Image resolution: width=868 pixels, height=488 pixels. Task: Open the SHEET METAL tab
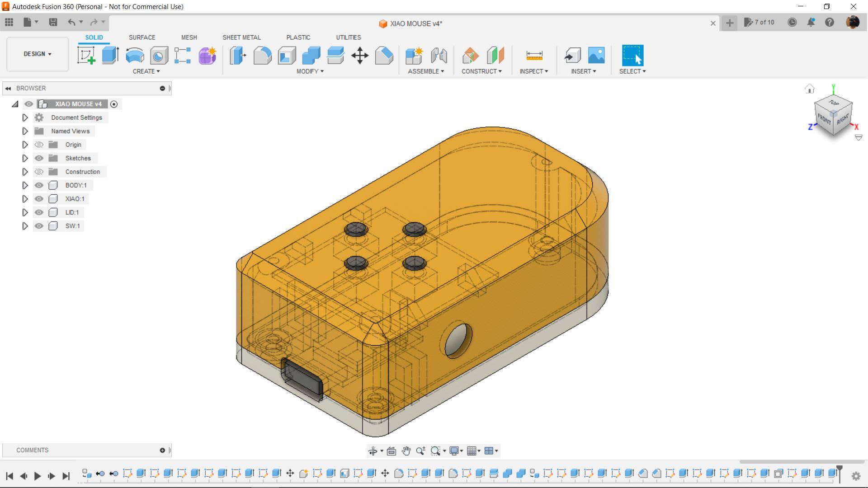tap(241, 38)
